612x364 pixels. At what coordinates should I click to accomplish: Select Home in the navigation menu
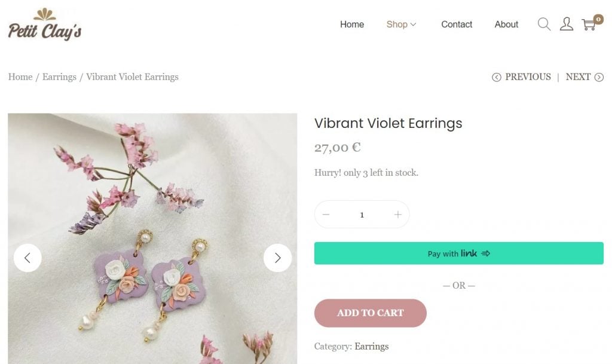pyautogui.click(x=351, y=25)
